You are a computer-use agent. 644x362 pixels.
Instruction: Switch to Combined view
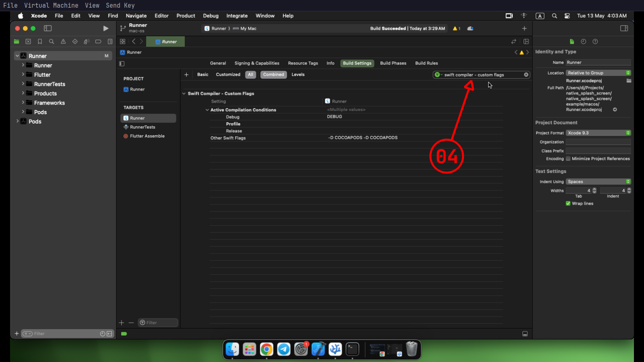pos(273,74)
